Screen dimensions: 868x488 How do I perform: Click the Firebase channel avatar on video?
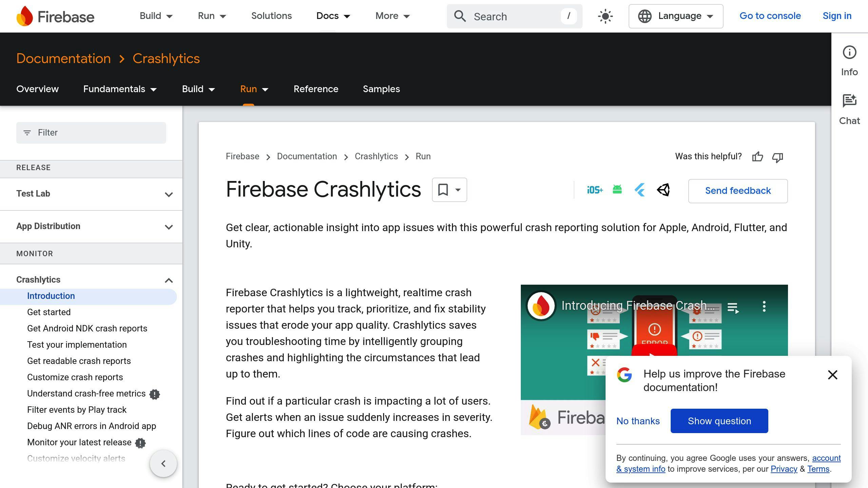pyautogui.click(x=541, y=306)
